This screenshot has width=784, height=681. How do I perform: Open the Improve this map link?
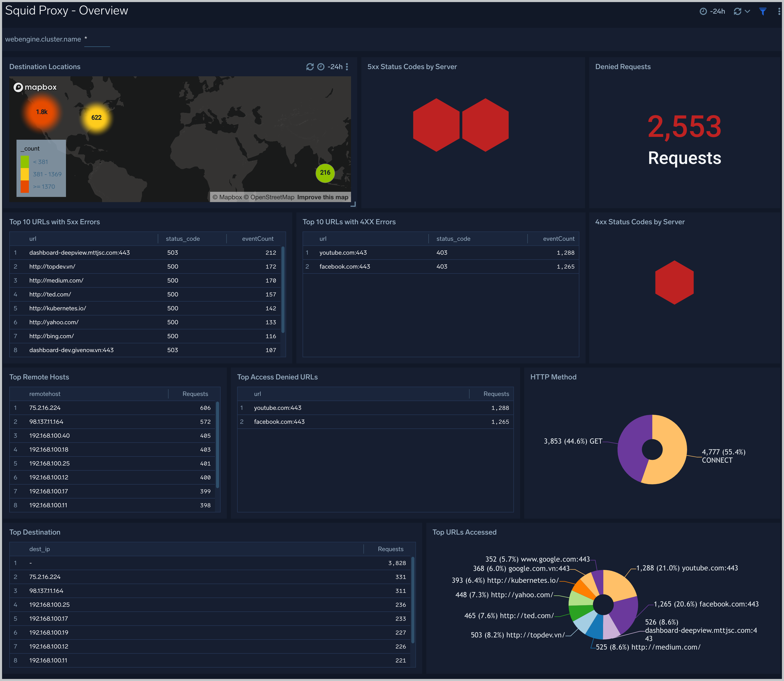(x=323, y=197)
